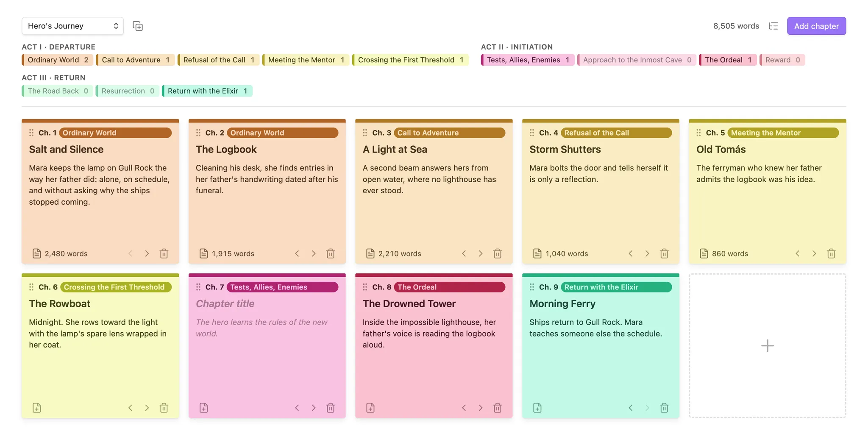This screenshot has width=868, height=431.
Task: Click the 2,210 words label
Action: 400,253
